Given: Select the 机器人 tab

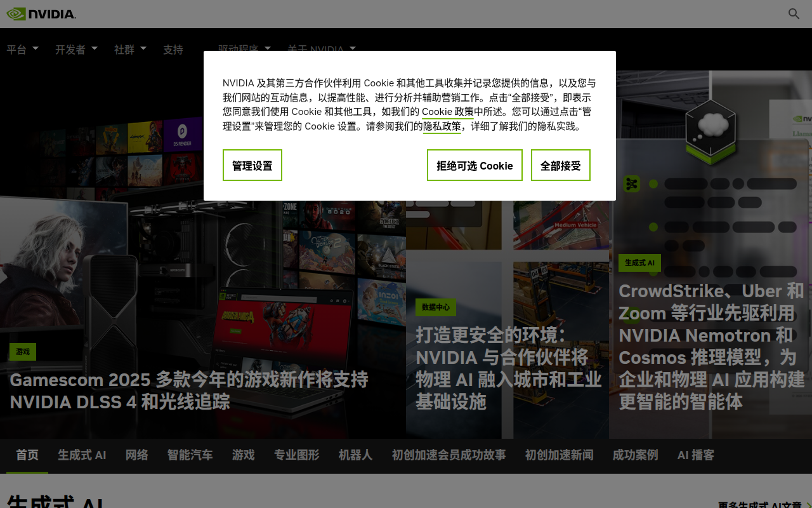Looking at the screenshot, I should click(x=355, y=455).
